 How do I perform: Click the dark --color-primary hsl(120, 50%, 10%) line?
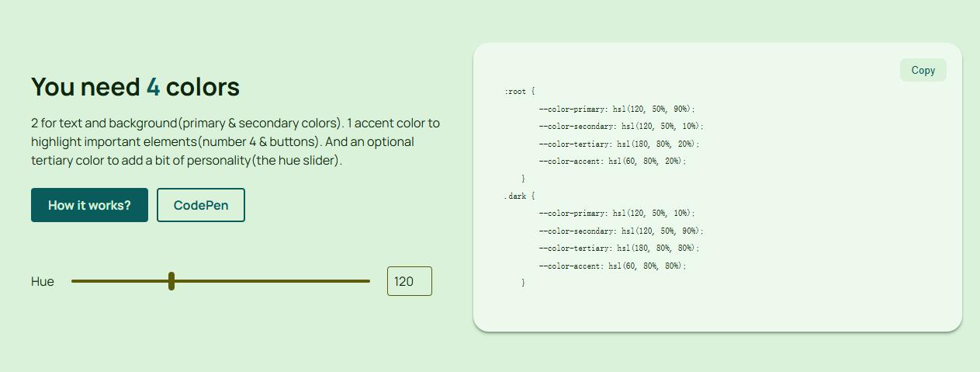[617, 213]
